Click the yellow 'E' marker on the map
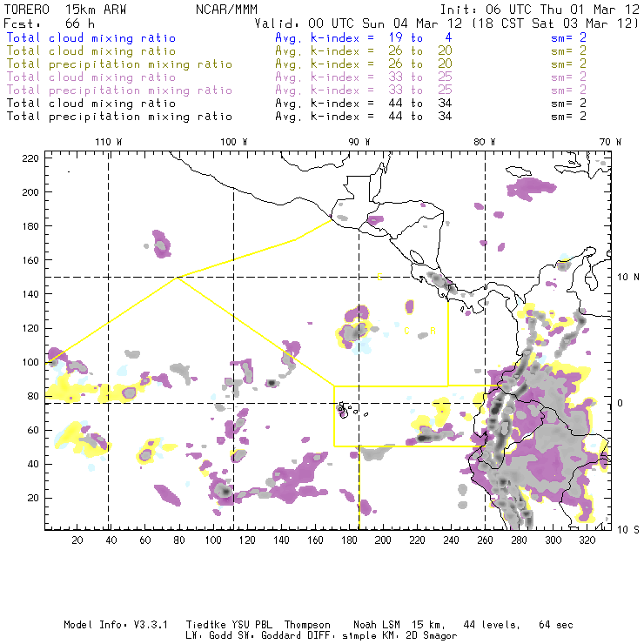The height and width of the screenshot is (644, 644). tap(379, 277)
